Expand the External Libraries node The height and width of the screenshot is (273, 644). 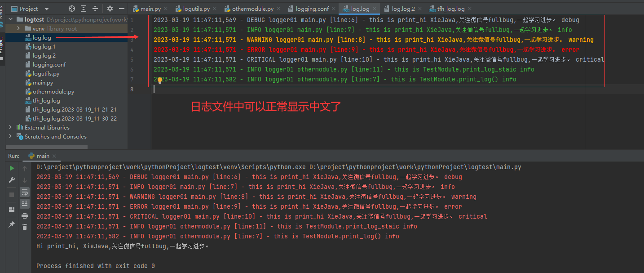11,127
